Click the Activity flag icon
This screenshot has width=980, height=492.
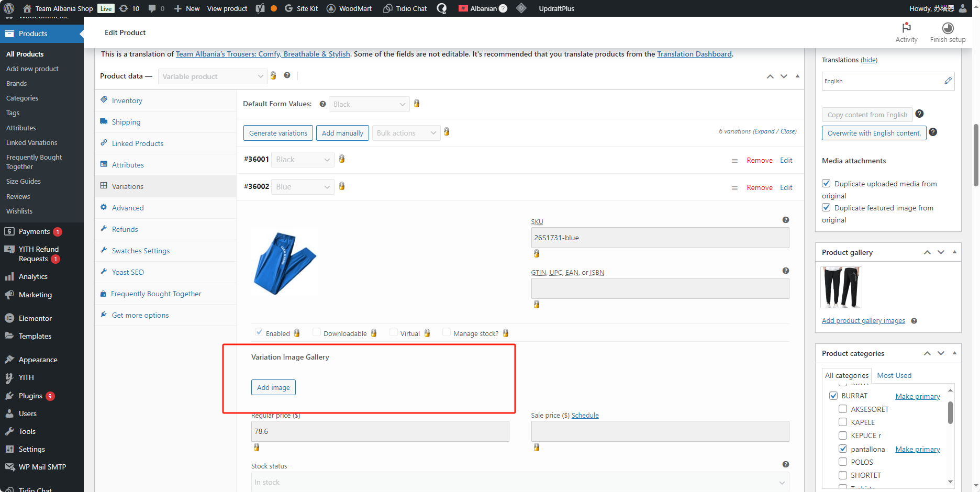(906, 28)
